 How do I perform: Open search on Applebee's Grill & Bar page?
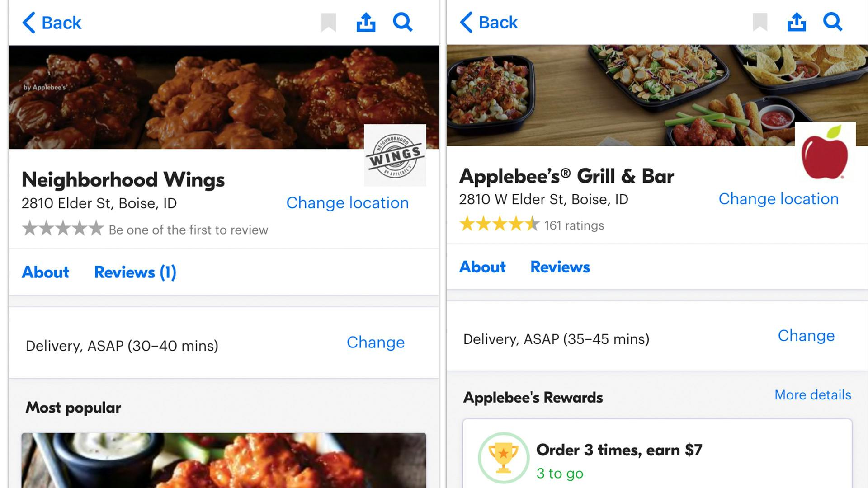833,22
